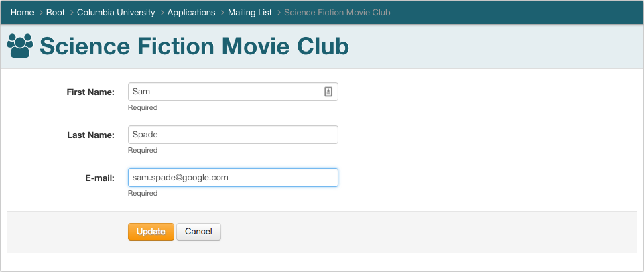Open Mailing List breadcrumb link
Screen dimensions: 644x272
click(250, 12)
